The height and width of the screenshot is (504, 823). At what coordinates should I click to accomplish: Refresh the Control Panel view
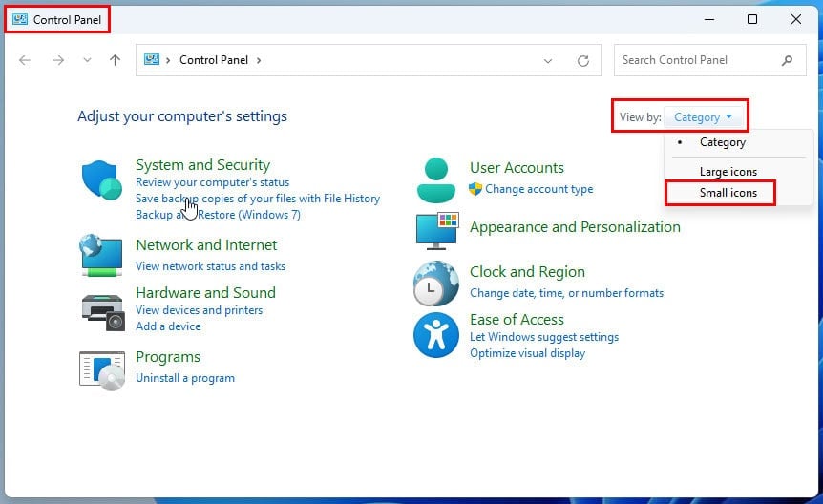583,61
